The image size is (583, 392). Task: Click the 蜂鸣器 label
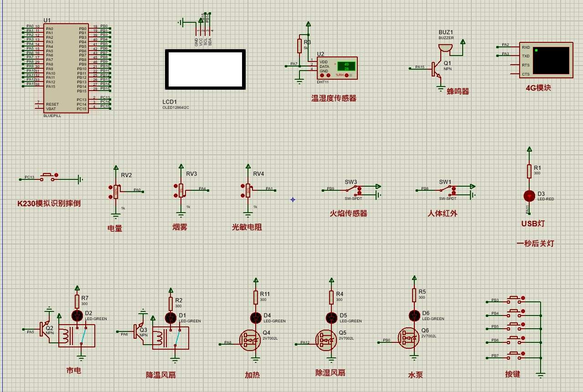(458, 92)
